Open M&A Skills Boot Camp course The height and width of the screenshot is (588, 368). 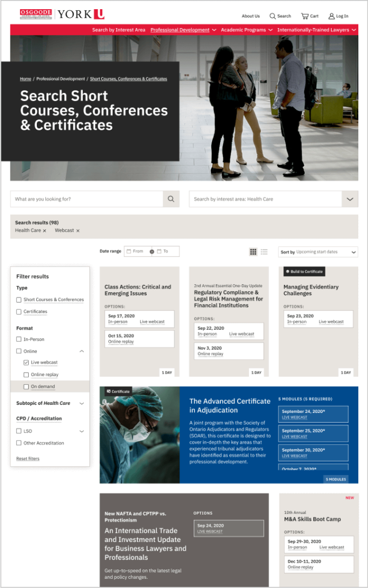[312, 519]
